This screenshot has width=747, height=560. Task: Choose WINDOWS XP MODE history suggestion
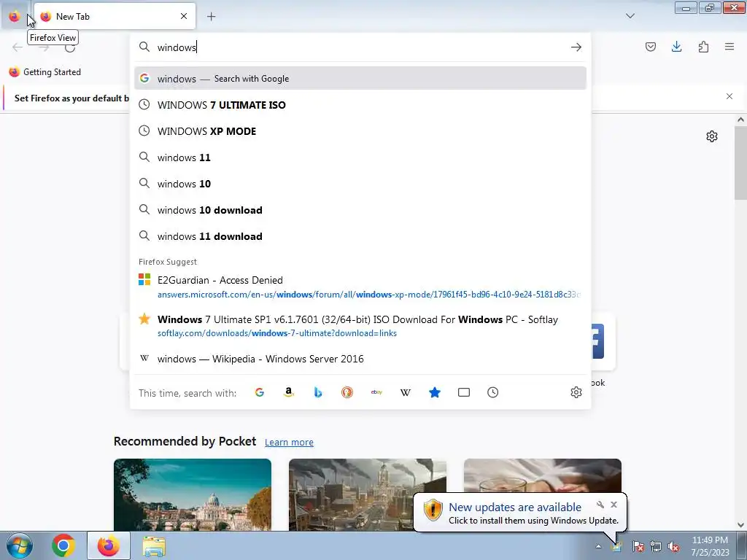(360, 131)
